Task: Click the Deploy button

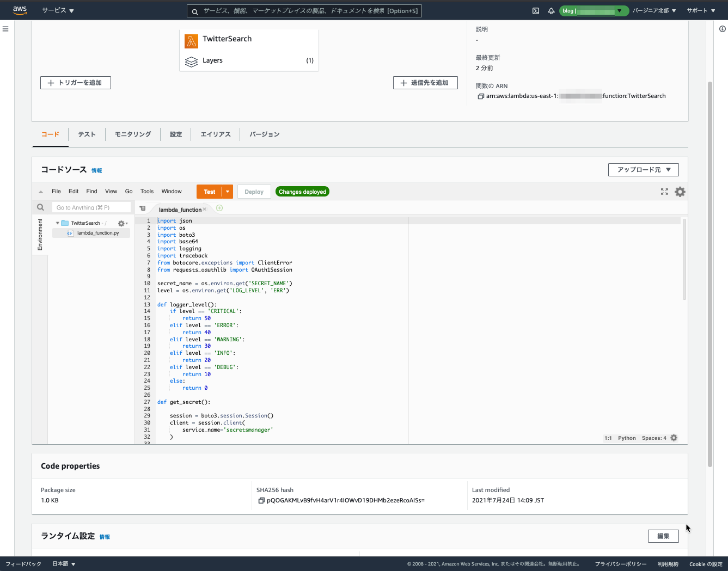Action: (x=254, y=192)
